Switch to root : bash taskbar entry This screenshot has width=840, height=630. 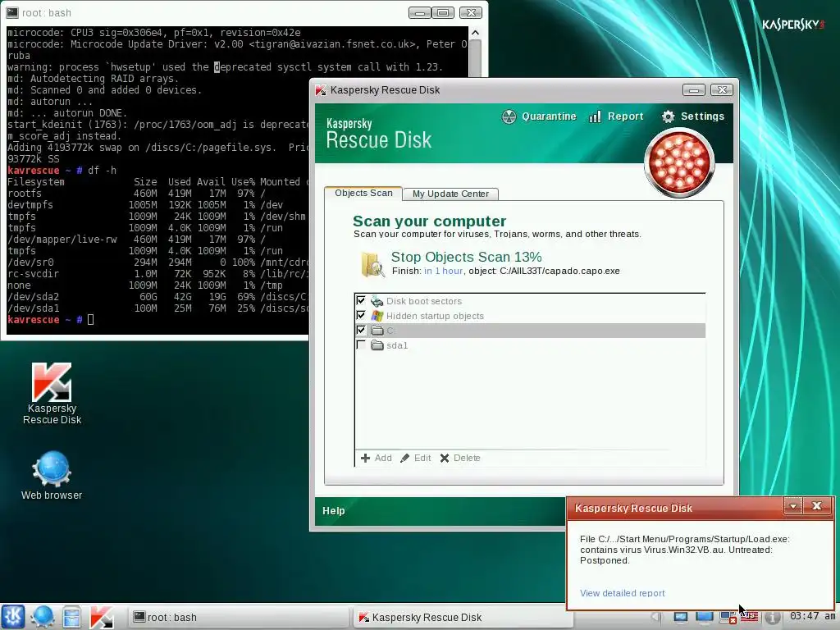238,617
